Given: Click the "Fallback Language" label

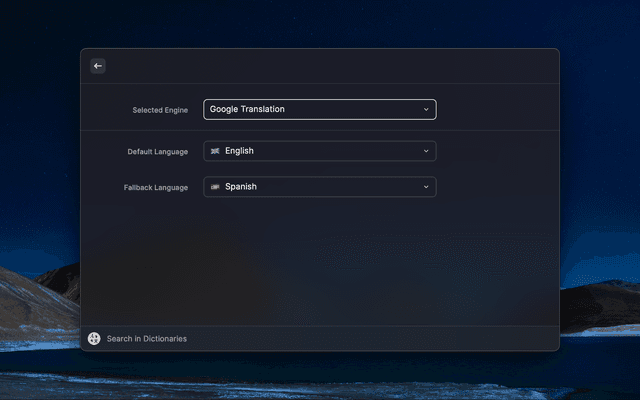Looking at the screenshot, I should 155,188.
